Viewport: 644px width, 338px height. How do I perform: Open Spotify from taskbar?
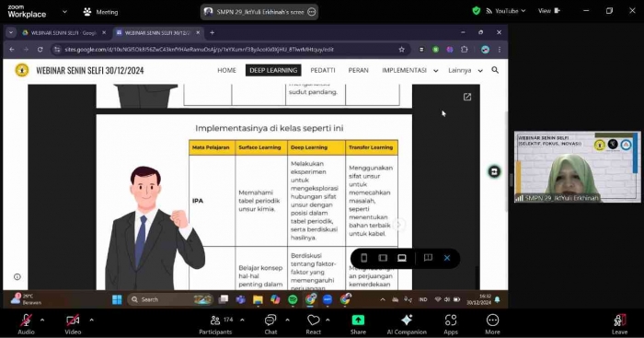[x=293, y=299]
